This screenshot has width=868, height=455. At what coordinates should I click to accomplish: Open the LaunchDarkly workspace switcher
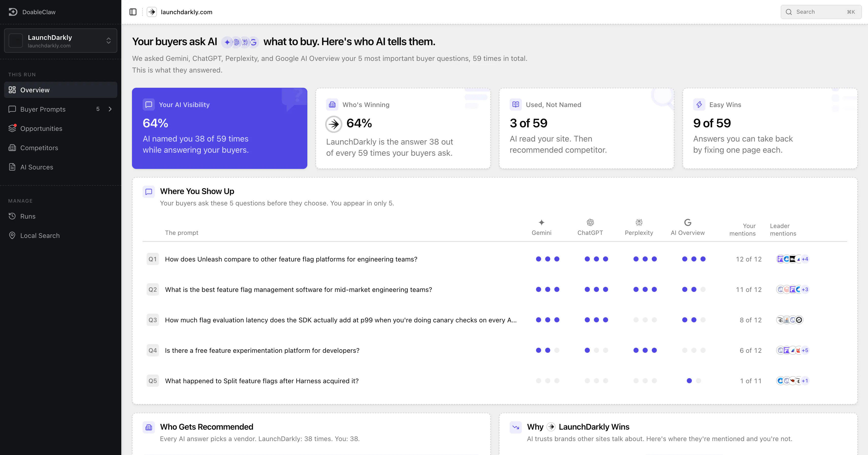click(x=61, y=41)
